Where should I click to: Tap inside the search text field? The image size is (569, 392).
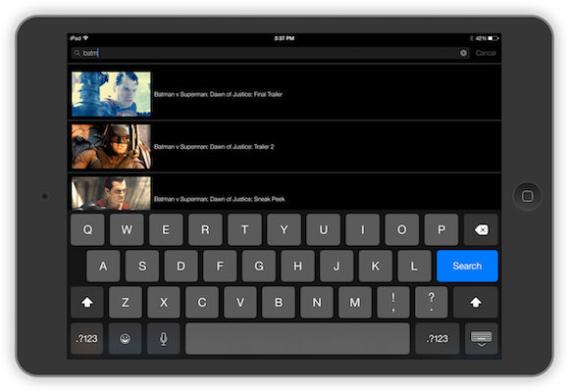[x=271, y=53]
